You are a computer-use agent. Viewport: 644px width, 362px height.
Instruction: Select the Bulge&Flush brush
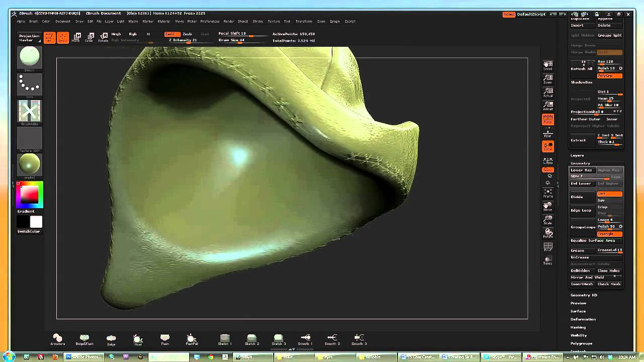pos(85,340)
